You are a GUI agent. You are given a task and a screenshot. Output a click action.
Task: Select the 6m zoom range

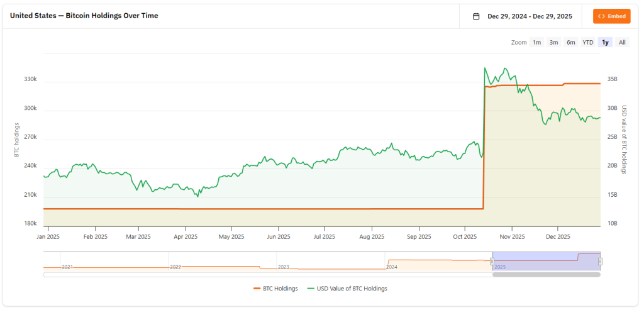[x=570, y=42]
